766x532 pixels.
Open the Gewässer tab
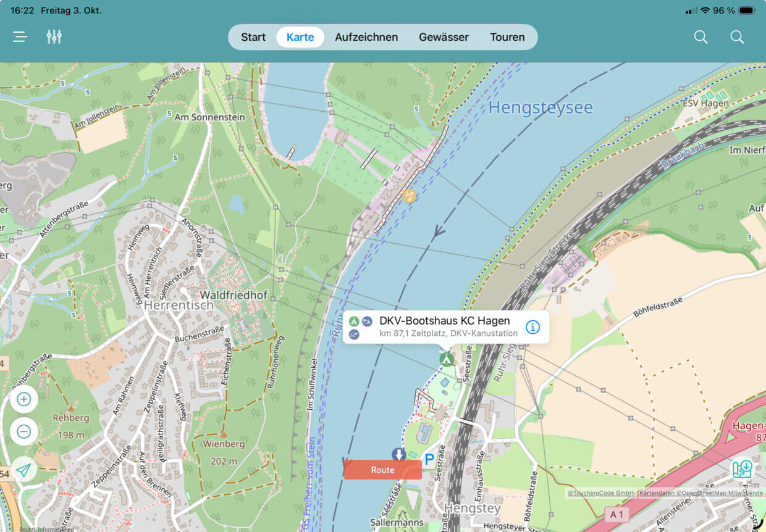click(444, 37)
